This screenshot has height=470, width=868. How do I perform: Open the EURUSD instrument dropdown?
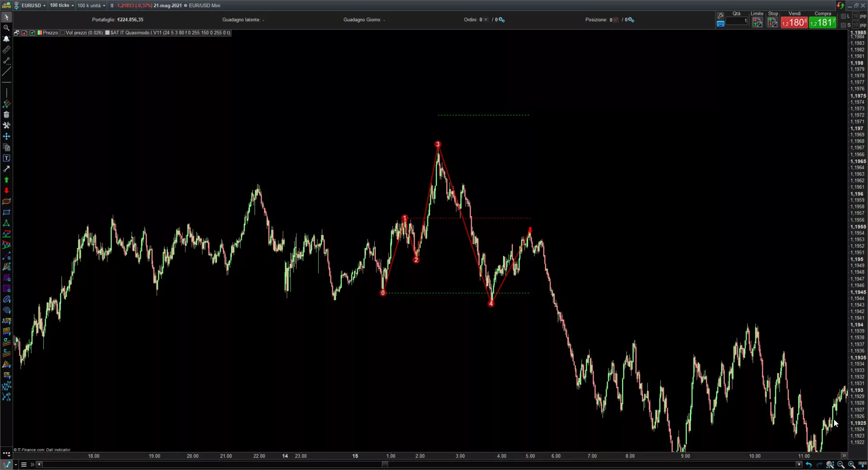(x=33, y=5)
